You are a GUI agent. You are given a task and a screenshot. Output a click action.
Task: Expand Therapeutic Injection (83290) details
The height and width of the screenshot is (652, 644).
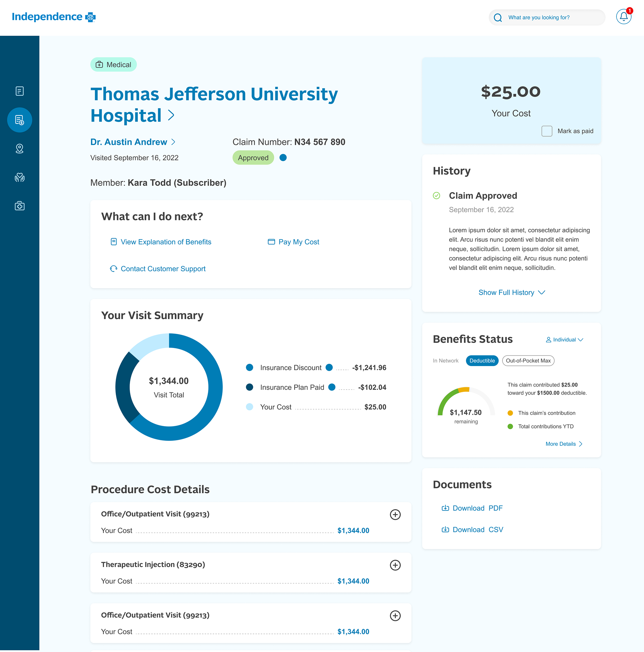coord(395,565)
